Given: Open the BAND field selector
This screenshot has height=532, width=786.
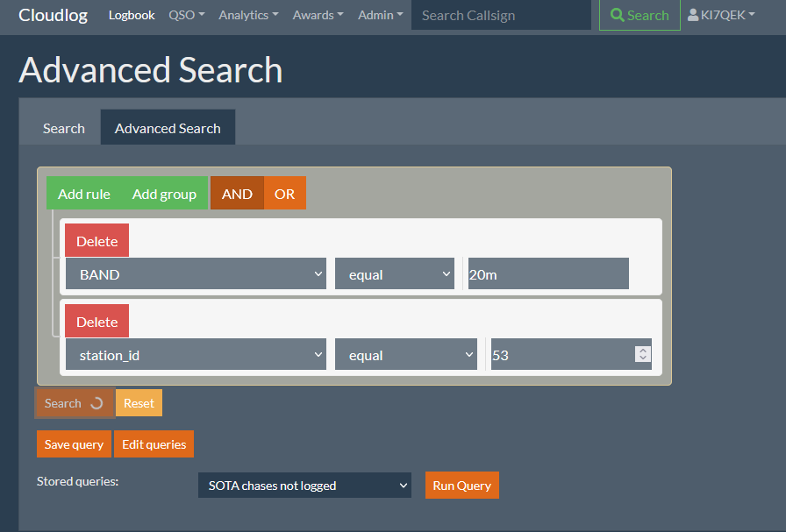Looking at the screenshot, I should coord(196,273).
